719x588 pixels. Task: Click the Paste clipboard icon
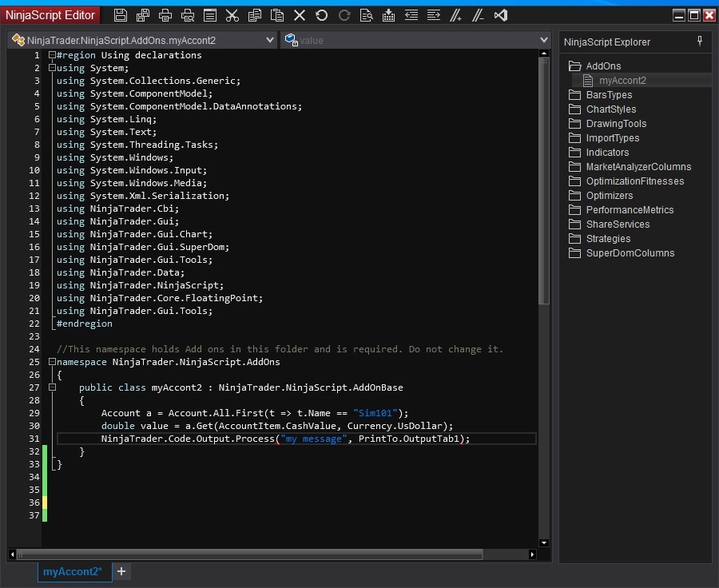point(277,15)
